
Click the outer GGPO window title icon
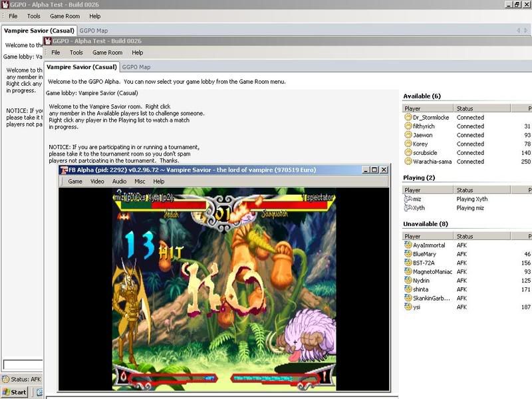tap(5, 5)
